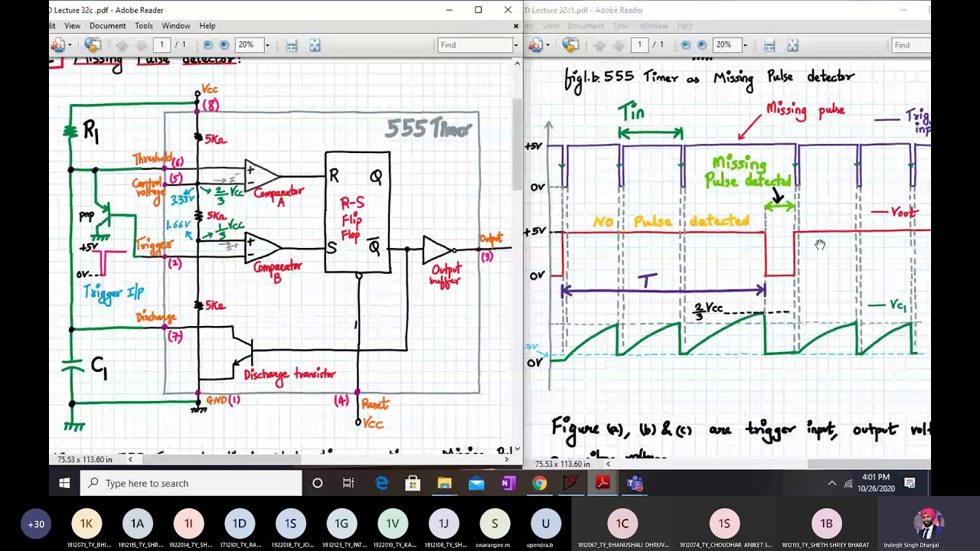
Task: Open View menu in Lecture 32c1 window
Action: click(x=551, y=26)
